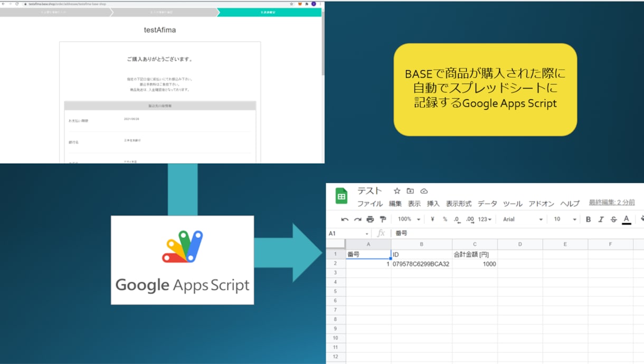Open the データ menu

pyautogui.click(x=487, y=204)
